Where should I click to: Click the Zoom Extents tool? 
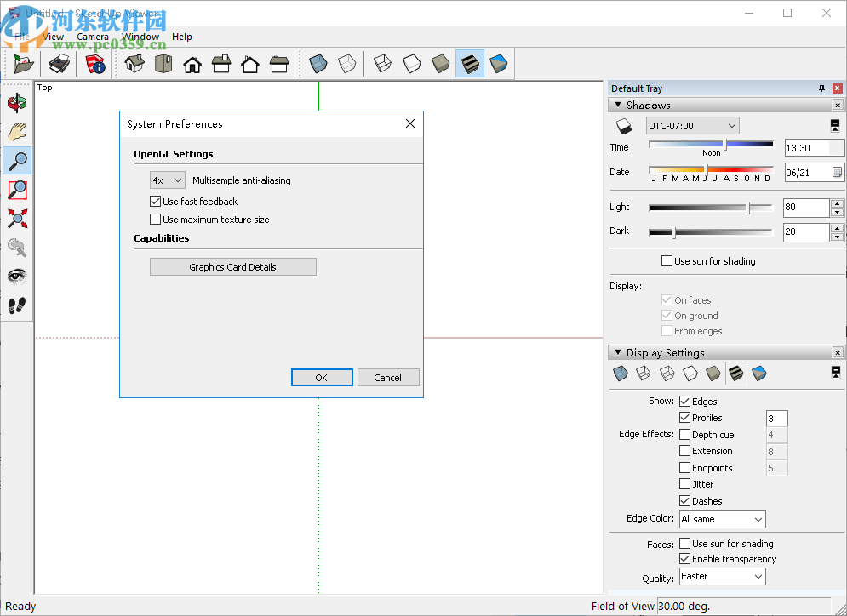point(17,218)
